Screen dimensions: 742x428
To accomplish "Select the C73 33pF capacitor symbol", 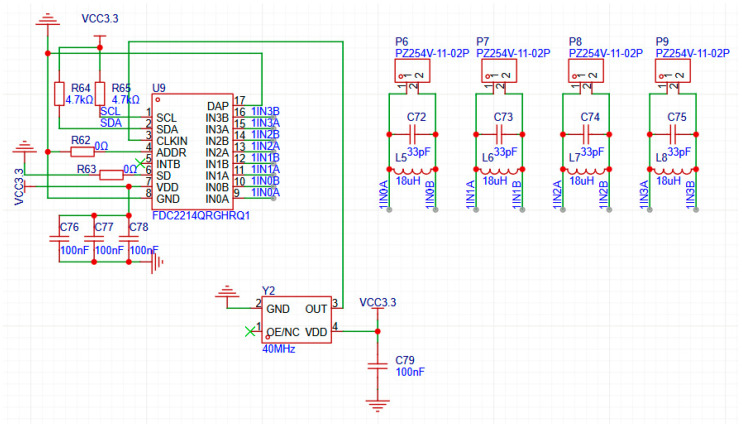I will pos(499,134).
